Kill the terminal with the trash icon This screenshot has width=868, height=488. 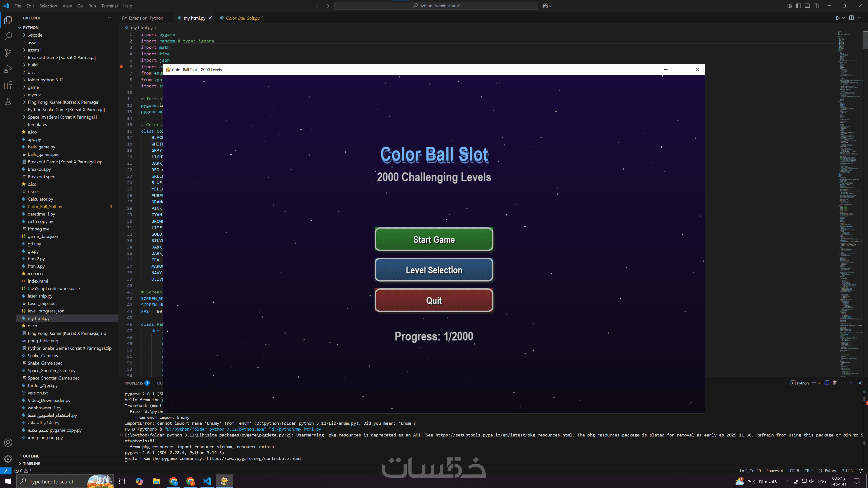(835, 383)
